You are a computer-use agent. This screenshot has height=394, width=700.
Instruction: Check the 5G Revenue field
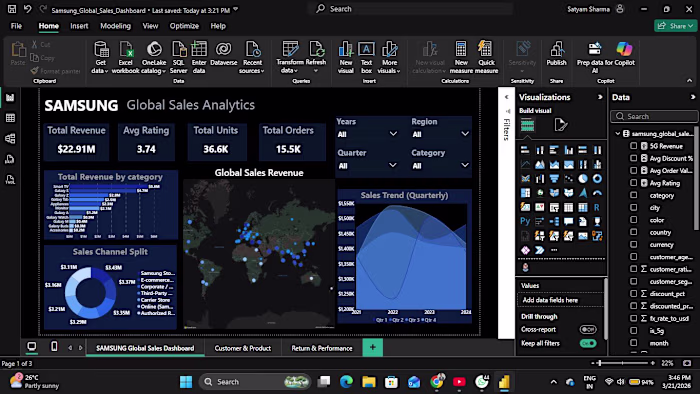coord(633,146)
